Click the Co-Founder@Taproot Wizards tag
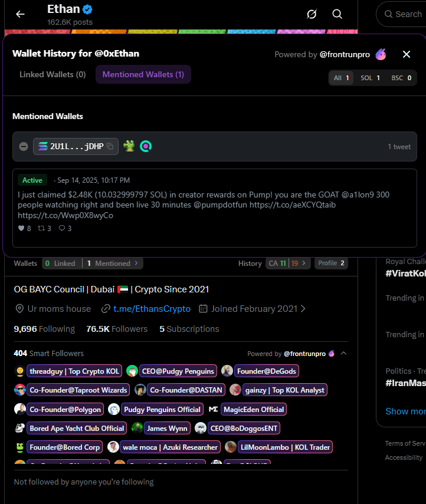This screenshot has width=426, height=504. pos(78,390)
